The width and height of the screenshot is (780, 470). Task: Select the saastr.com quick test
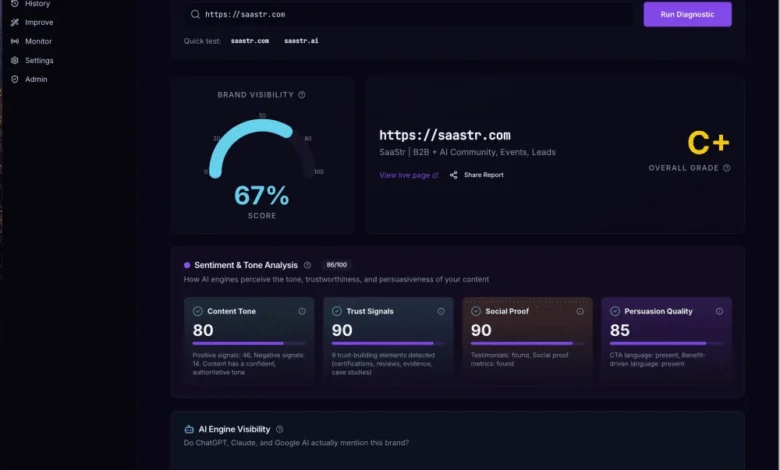[250, 41]
